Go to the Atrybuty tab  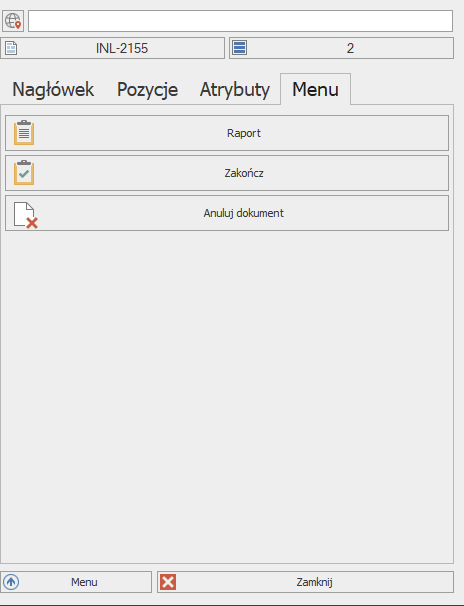pos(235,89)
